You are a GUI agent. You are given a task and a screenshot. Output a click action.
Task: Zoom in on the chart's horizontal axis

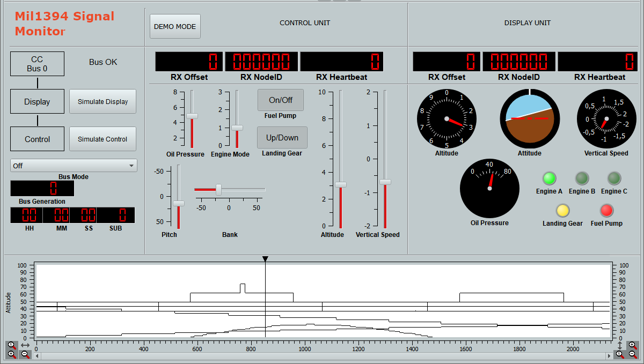point(11,354)
